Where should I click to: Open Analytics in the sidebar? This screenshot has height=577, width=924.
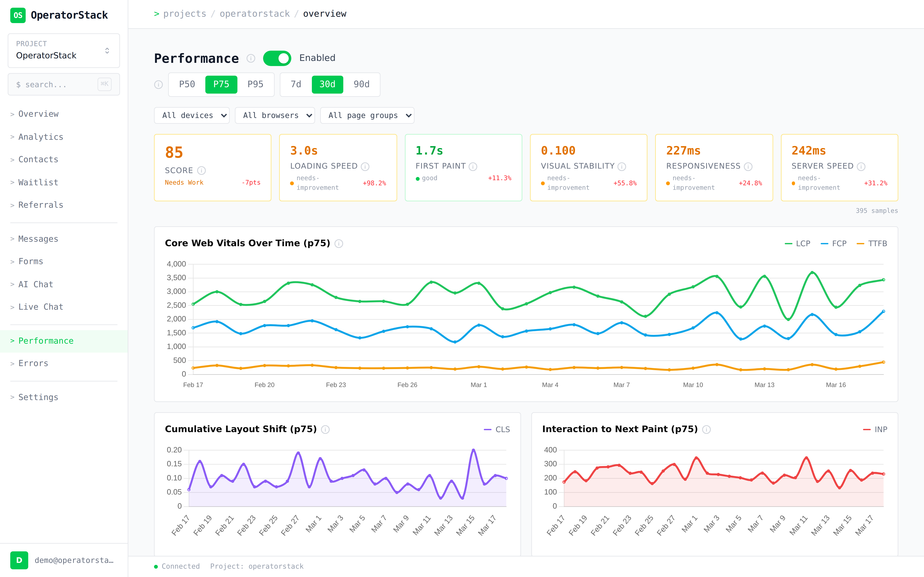tap(40, 137)
